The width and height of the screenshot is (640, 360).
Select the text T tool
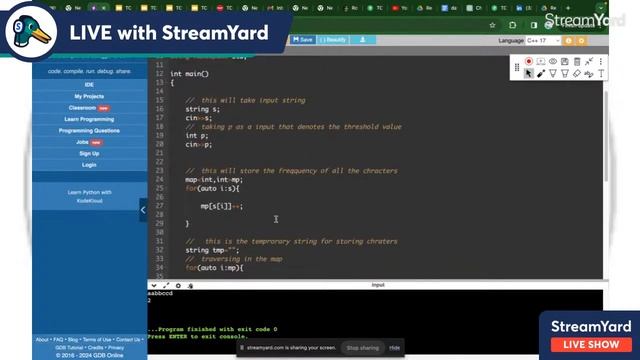601,73
